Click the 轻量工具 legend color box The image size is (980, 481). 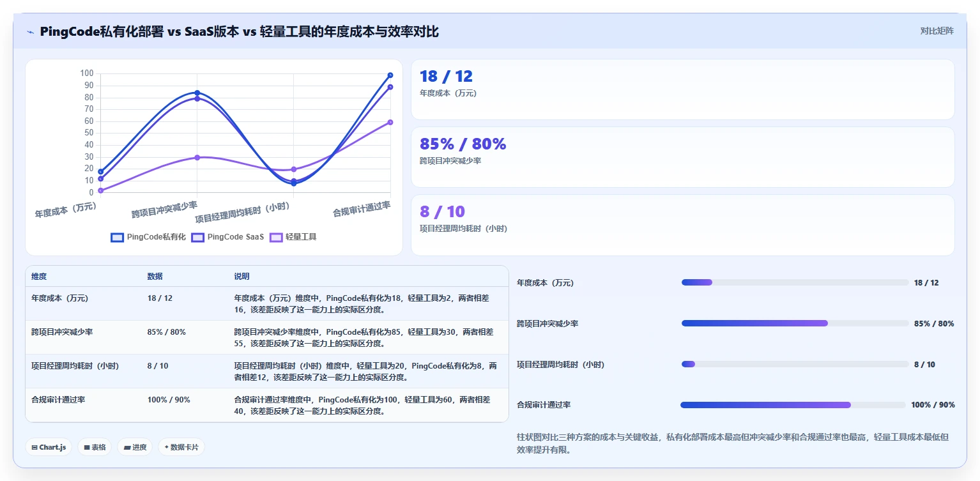coord(276,237)
